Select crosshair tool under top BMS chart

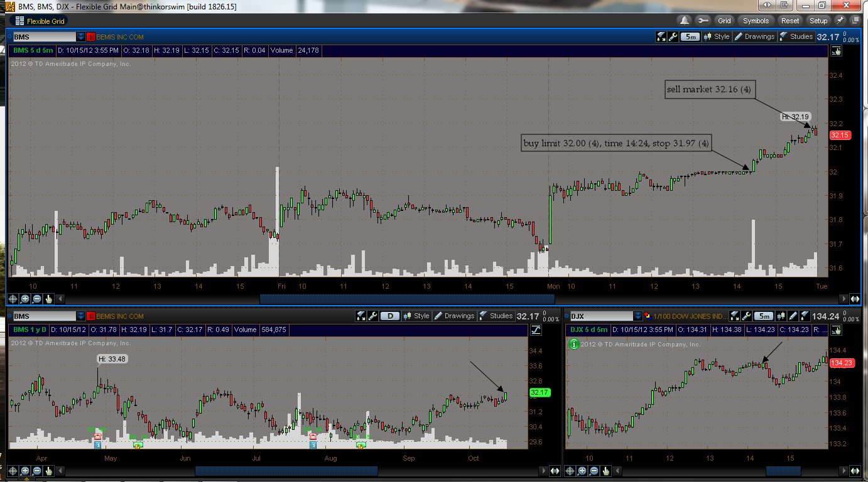coord(13,299)
